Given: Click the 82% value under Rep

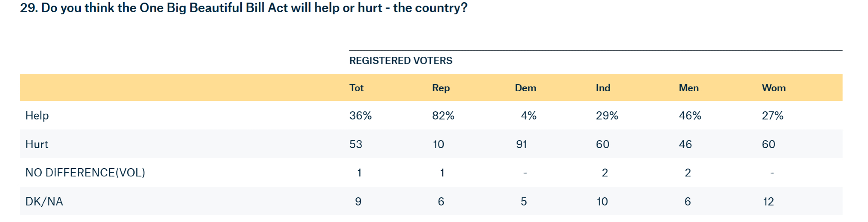Looking at the screenshot, I should (443, 116).
